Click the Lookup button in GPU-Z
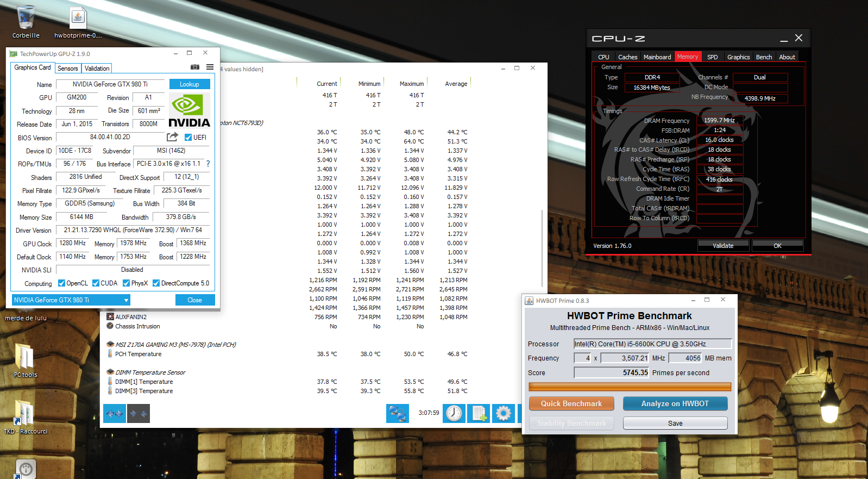The image size is (868, 479). click(x=190, y=84)
